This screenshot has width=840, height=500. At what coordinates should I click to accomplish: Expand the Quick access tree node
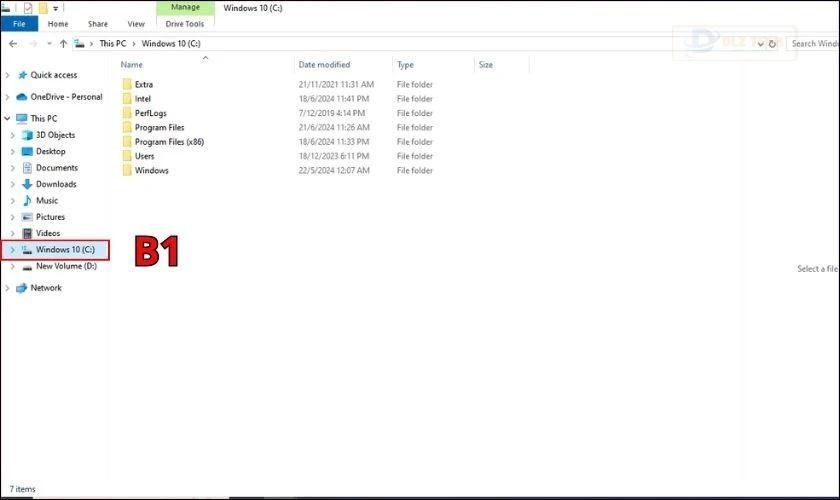8,75
